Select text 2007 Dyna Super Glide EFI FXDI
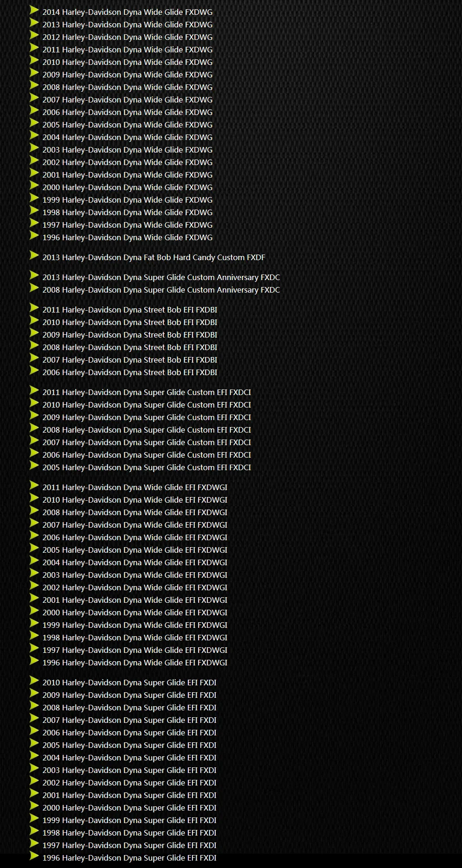This screenshot has height=868, width=462. pos(129,720)
